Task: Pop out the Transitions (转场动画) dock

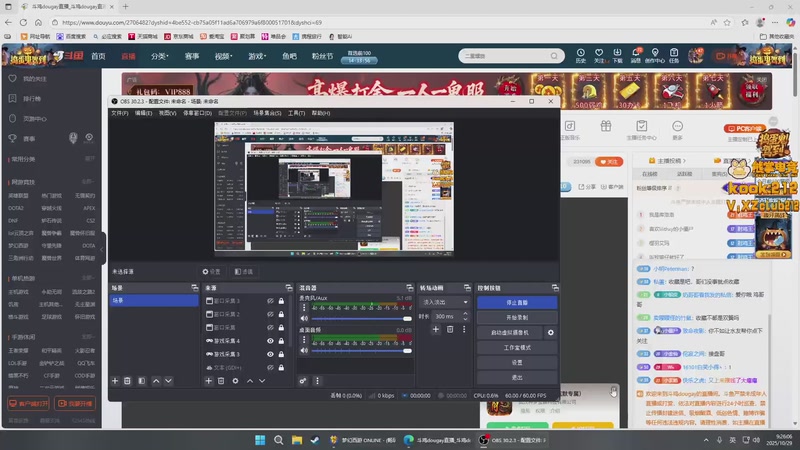Action: [467, 288]
